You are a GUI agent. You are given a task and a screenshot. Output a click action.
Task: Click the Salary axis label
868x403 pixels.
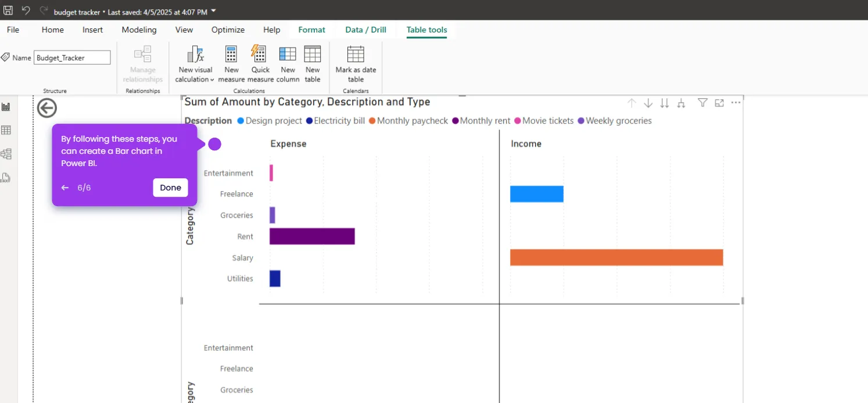pos(242,258)
